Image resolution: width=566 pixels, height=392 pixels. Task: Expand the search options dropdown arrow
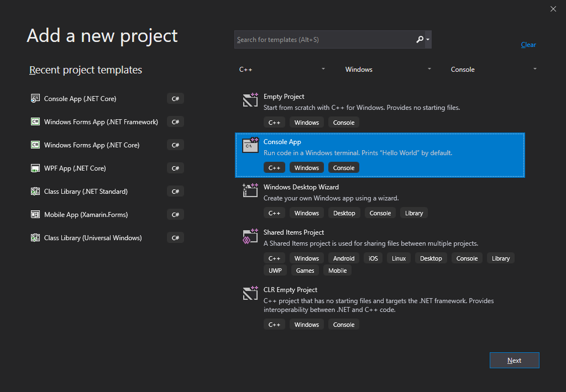point(428,40)
